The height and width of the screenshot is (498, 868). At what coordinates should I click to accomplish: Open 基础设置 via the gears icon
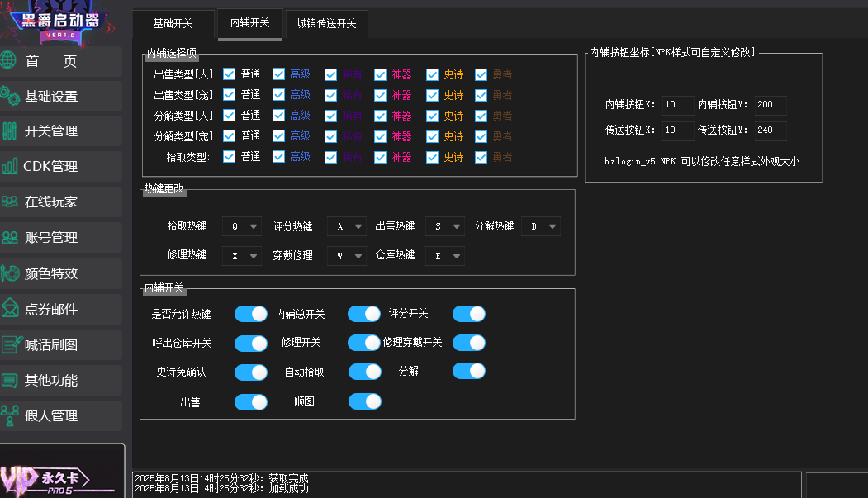coord(10,96)
